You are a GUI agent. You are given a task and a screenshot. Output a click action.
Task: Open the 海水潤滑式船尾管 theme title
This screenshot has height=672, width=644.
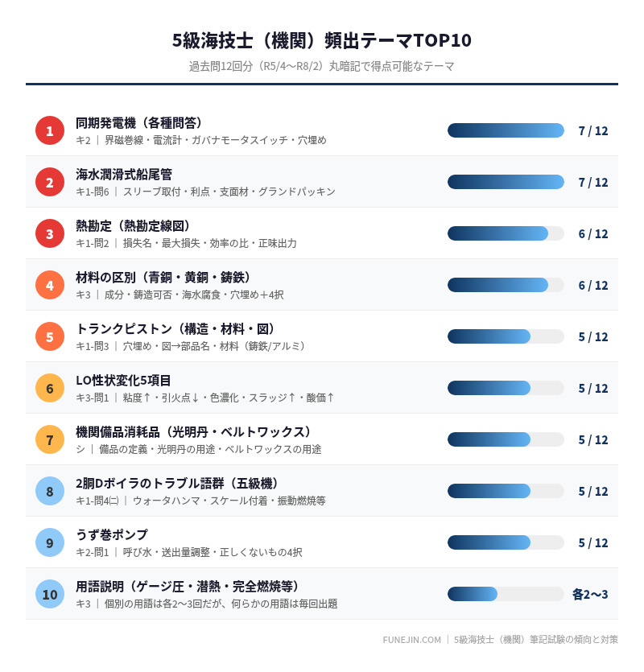[124, 175]
